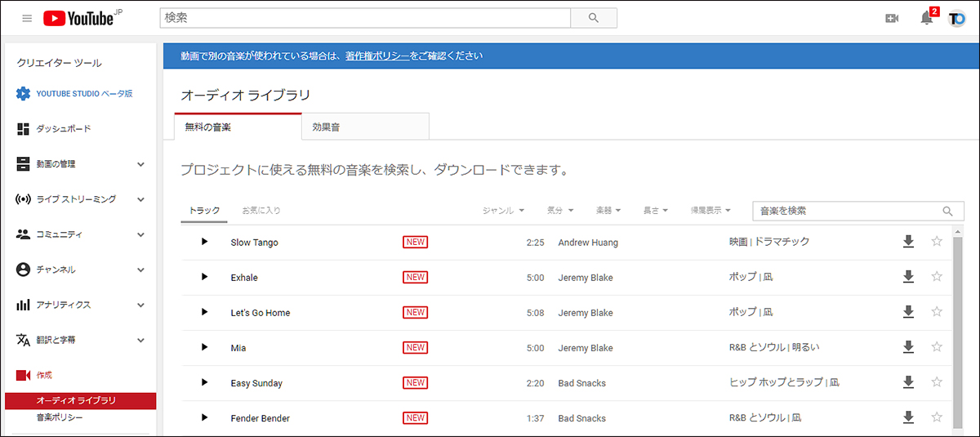Open notifications bell
Image resolution: width=980 pixels, height=437 pixels.
coord(926,18)
